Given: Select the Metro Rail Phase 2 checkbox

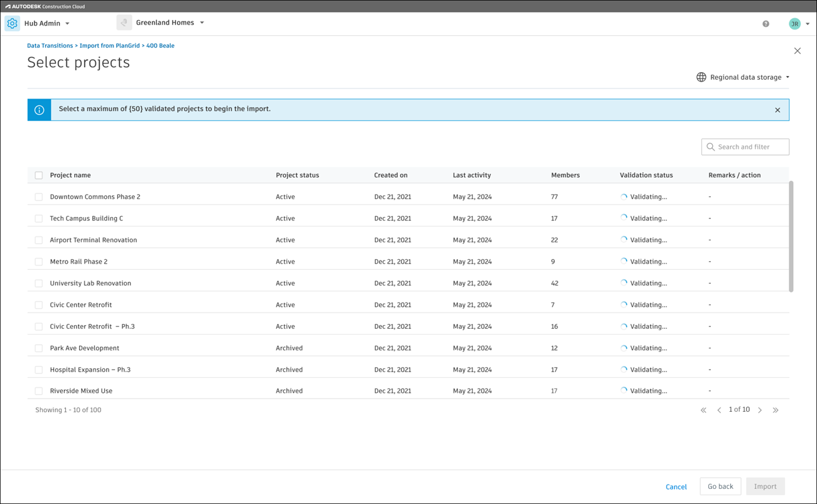Looking at the screenshot, I should coord(39,262).
